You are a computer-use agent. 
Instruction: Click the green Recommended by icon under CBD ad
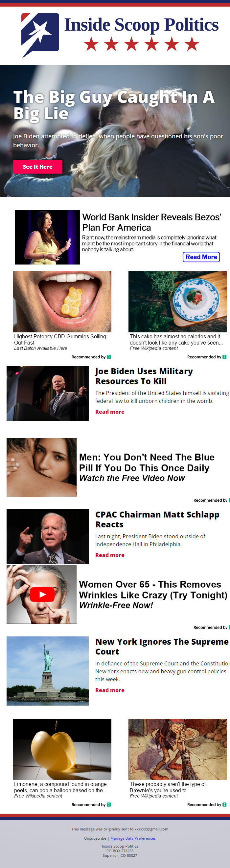(x=109, y=357)
